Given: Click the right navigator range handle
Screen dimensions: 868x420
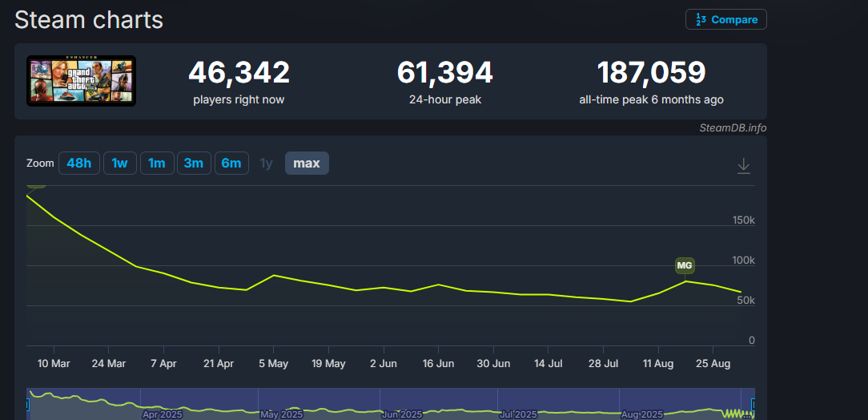Looking at the screenshot, I should click(753, 404).
